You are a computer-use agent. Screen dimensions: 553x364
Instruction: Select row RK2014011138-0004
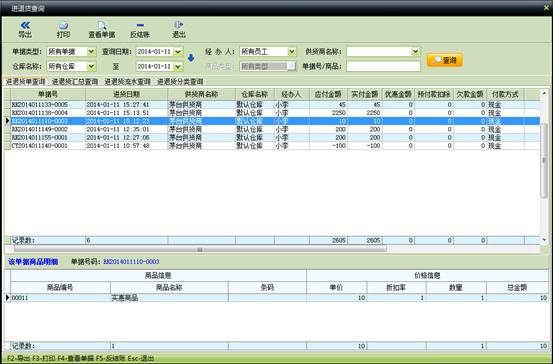pos(272,113)
